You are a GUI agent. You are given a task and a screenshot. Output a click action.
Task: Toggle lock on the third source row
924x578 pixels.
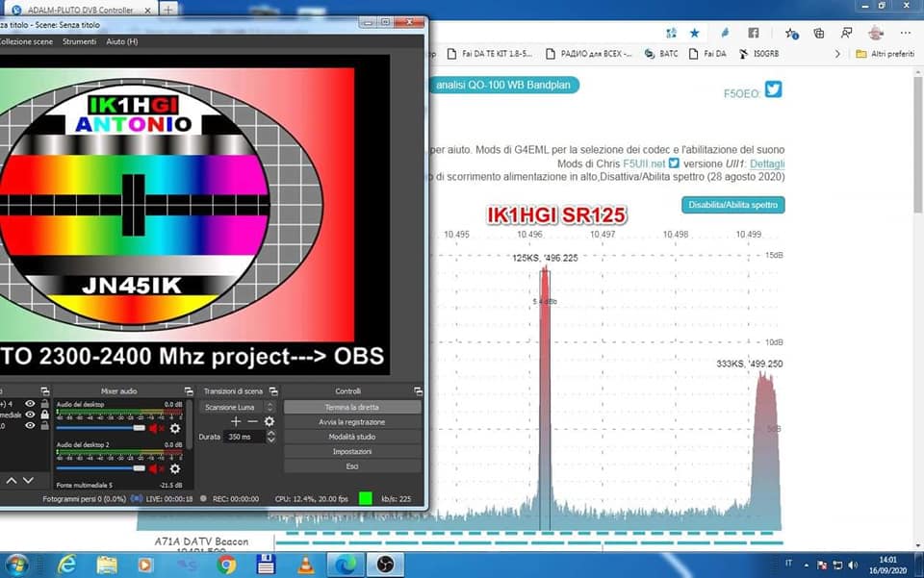(x=45, y=425)
